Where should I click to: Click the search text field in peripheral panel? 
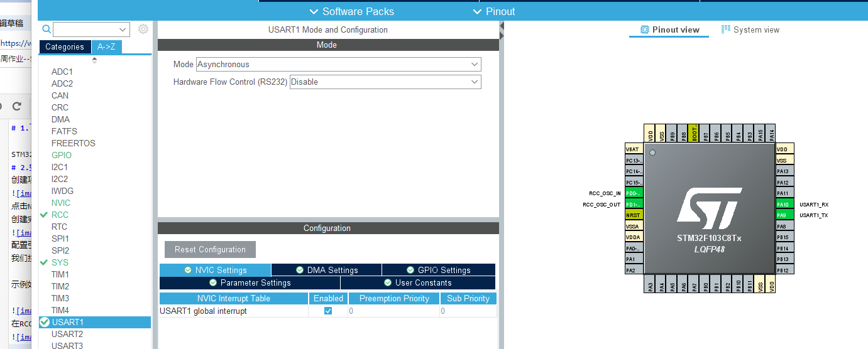85,30
